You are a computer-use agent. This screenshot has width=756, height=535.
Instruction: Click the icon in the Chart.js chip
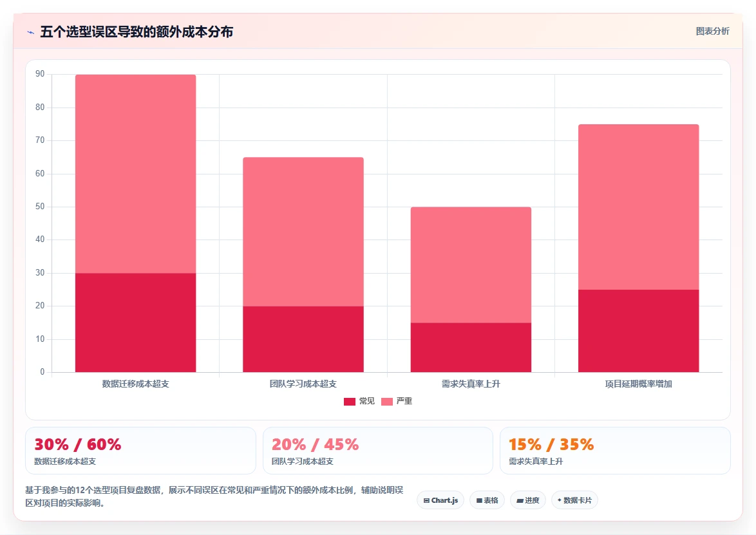426,501
